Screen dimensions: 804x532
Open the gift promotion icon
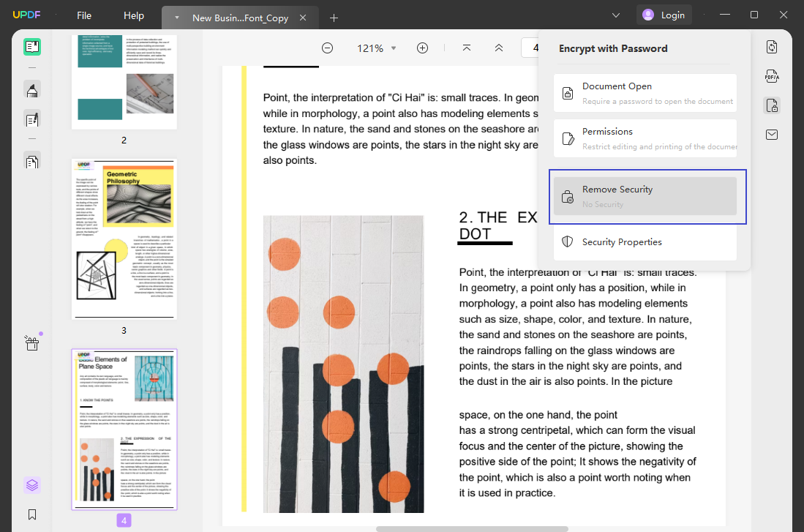(x=31, y=342)
